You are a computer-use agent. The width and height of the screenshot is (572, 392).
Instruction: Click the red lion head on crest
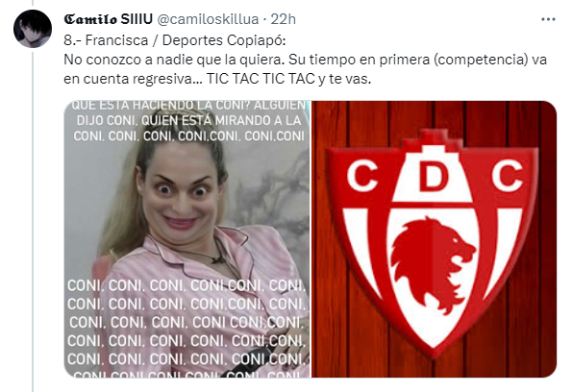click(x=433, y=264)
